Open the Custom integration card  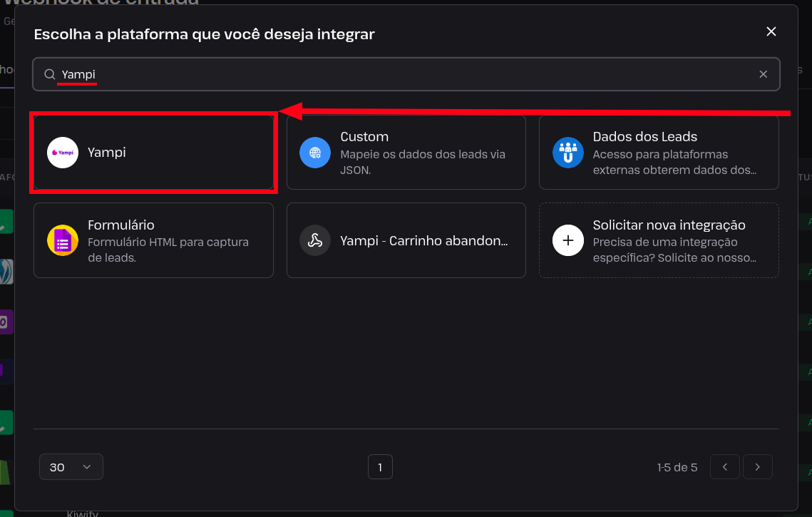coord(406,153)
